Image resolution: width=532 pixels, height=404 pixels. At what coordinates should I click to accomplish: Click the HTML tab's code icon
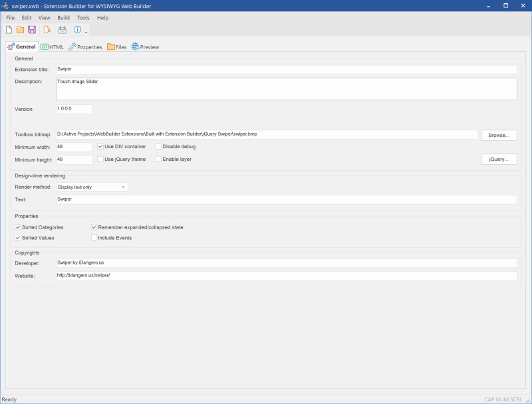pyautogui.click(x=43, y=47)
